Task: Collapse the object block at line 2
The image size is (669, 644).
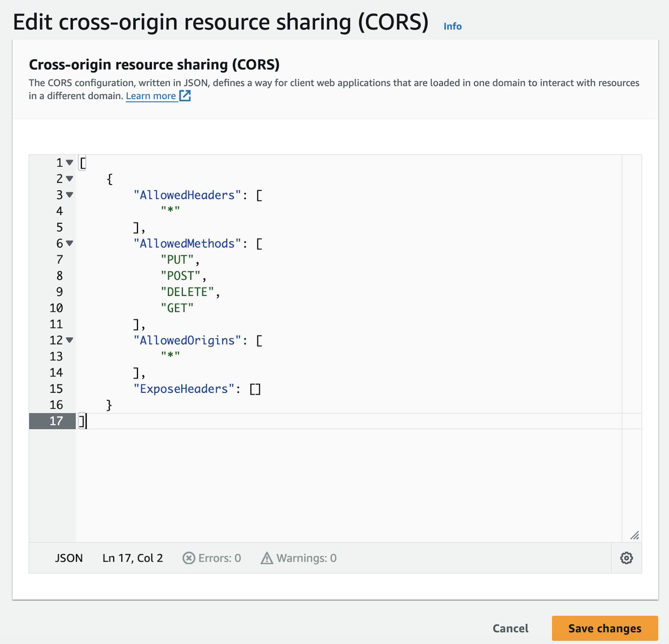Action: coord(70,179)
